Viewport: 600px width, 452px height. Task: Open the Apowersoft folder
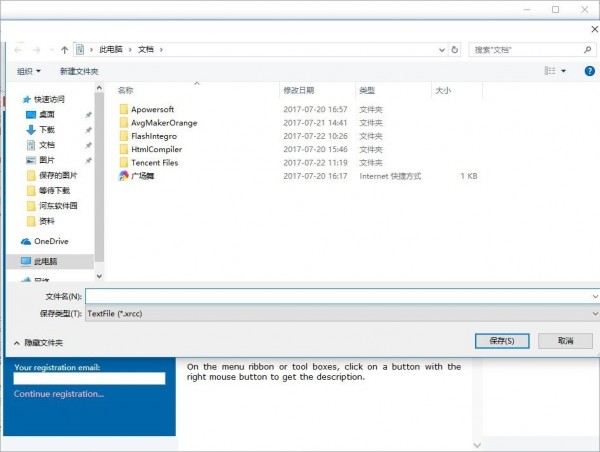point(152,109)
